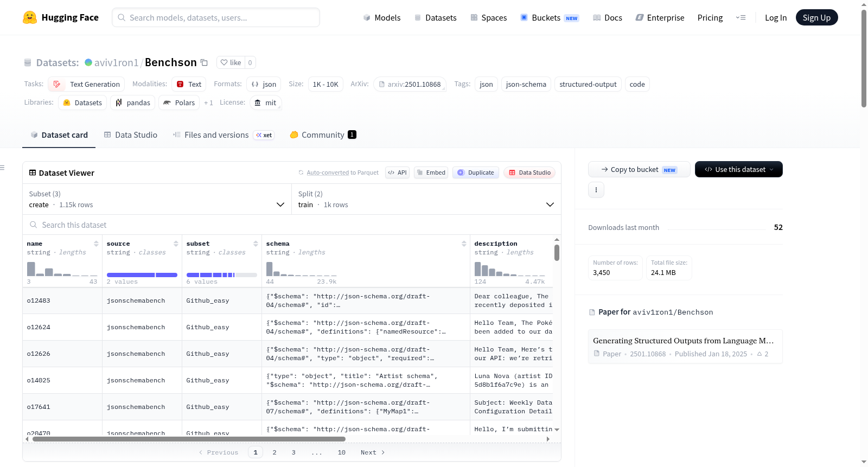Open the arxiv:2501.10868 tag
Image resolution: width=868 pixels, height=467 pixels.
pos(410,84)
